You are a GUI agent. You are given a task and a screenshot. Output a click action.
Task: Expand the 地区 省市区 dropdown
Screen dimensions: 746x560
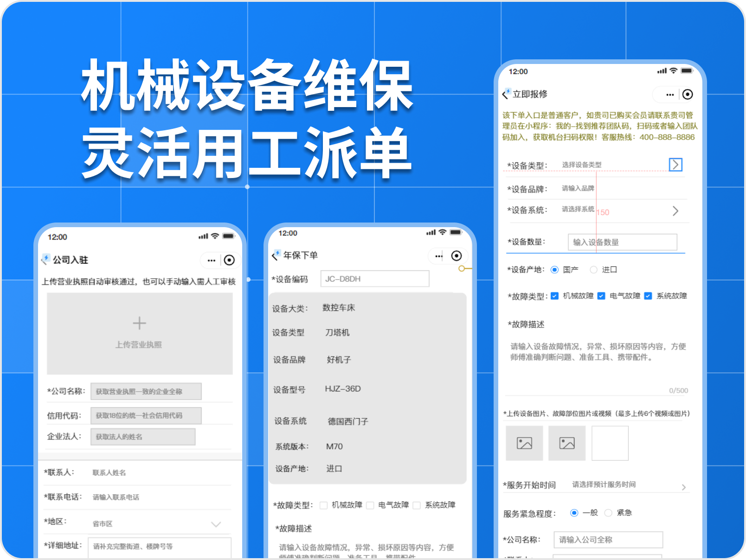point(216,524)
